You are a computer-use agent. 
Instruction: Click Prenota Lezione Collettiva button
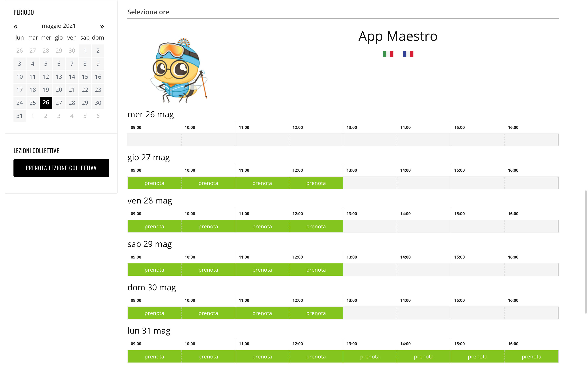click(x=61, y=168)
